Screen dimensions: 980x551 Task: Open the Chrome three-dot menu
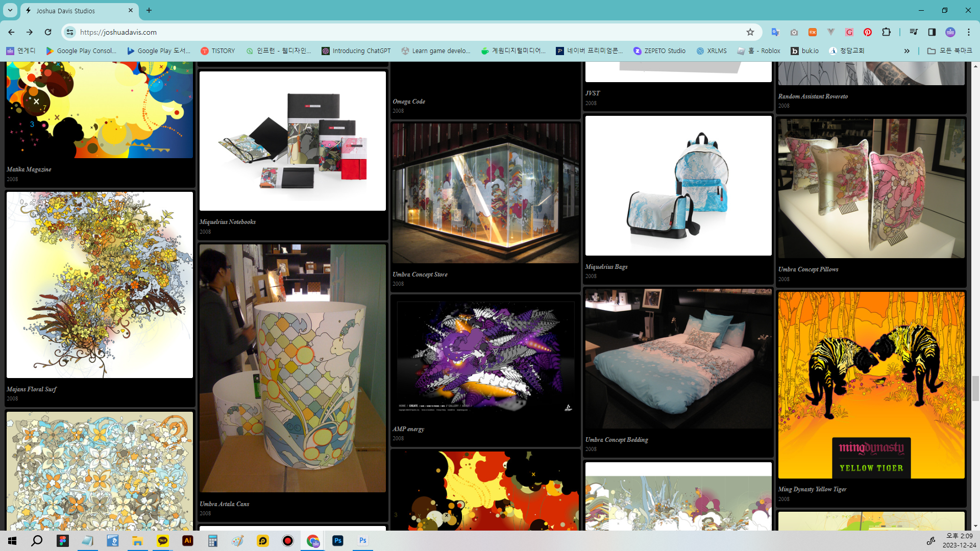coord(968,32)
